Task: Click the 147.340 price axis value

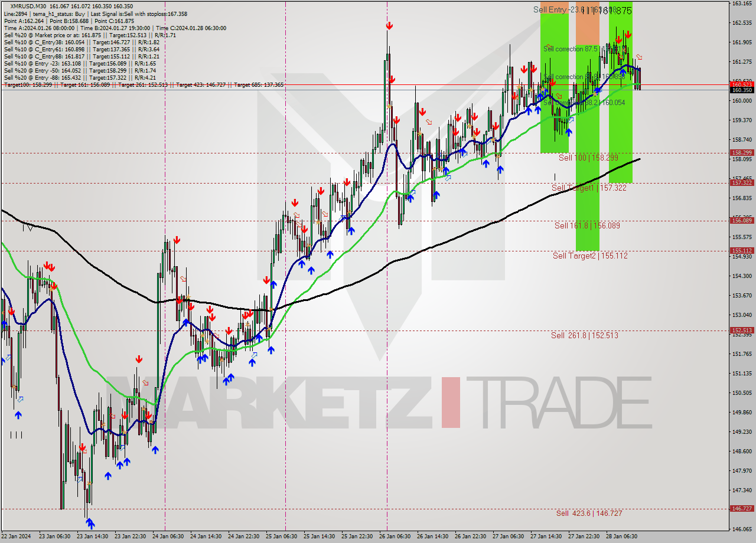Action: (x=742, y=490)
